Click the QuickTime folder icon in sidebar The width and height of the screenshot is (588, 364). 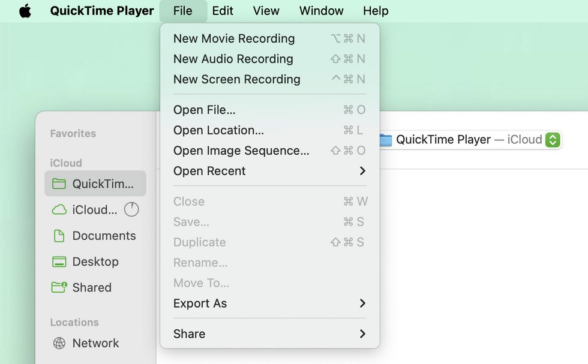(x=59, y=183)
